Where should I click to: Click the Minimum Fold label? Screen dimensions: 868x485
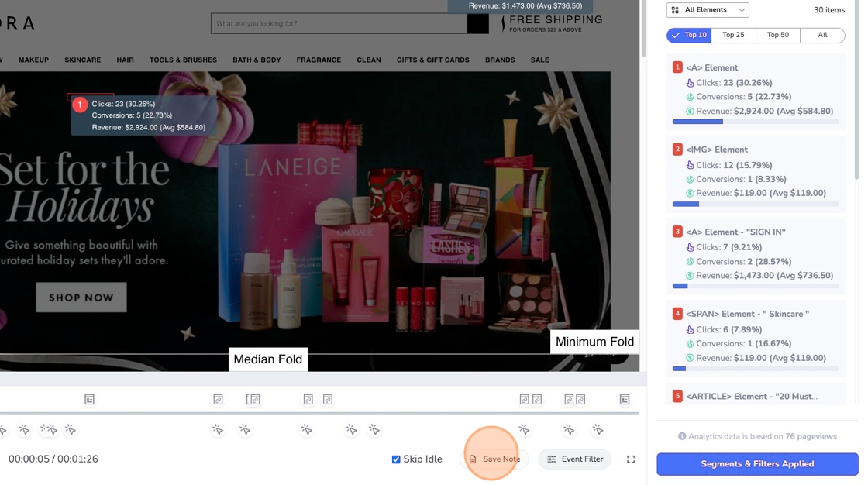pos(594,342)
